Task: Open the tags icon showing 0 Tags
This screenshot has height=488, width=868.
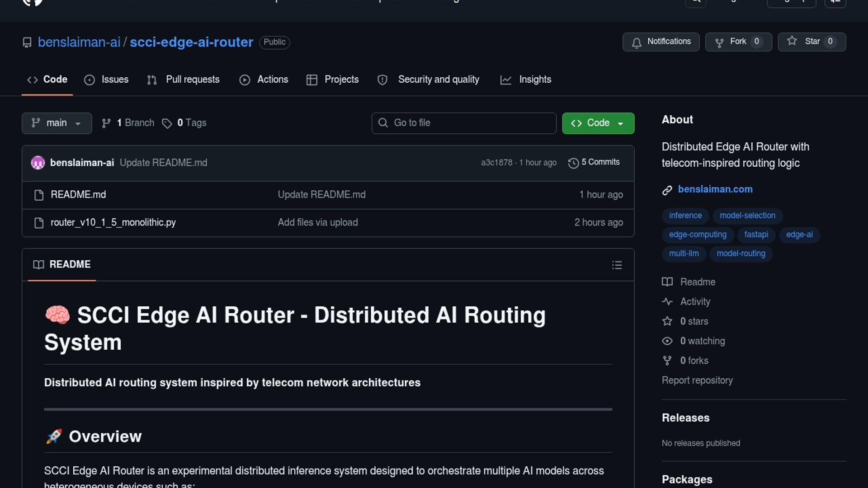Action: point(167,123)
